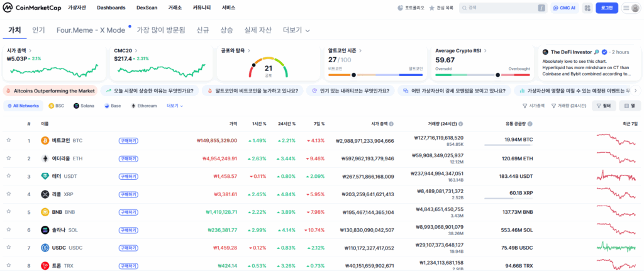Open the 시가총액 filter dropdown
Screen dimensions: 644x271
tap(533, 106)
